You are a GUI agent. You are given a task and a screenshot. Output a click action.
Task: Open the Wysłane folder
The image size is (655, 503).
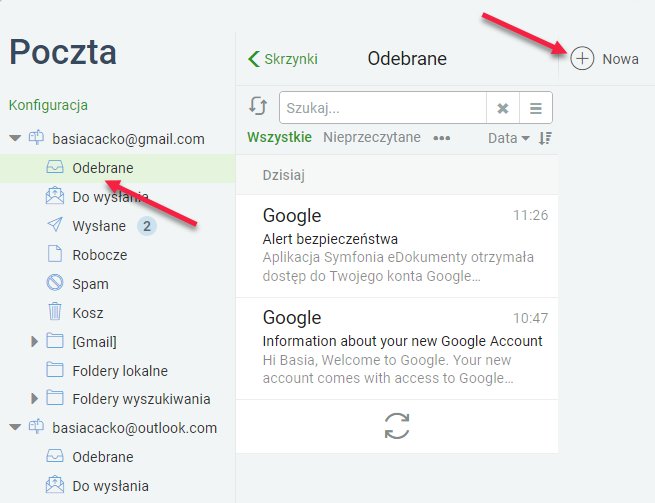pos(99,226)
